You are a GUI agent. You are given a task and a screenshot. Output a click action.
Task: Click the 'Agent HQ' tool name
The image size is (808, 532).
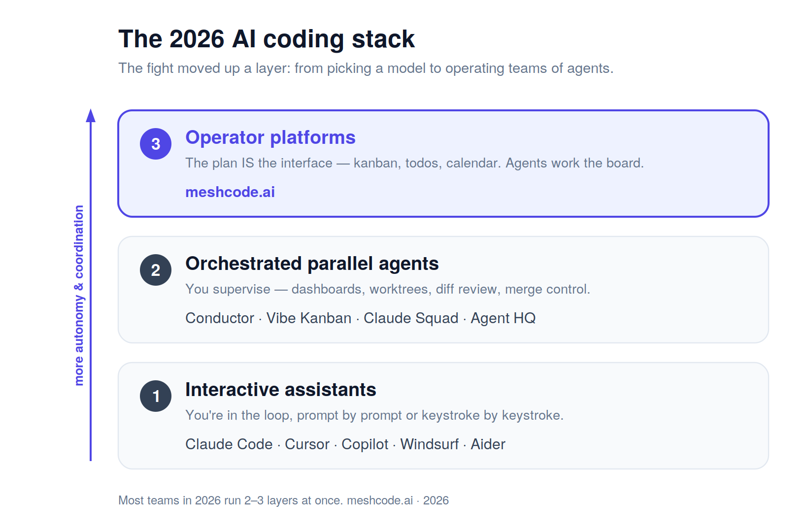(x=503, y=318)
